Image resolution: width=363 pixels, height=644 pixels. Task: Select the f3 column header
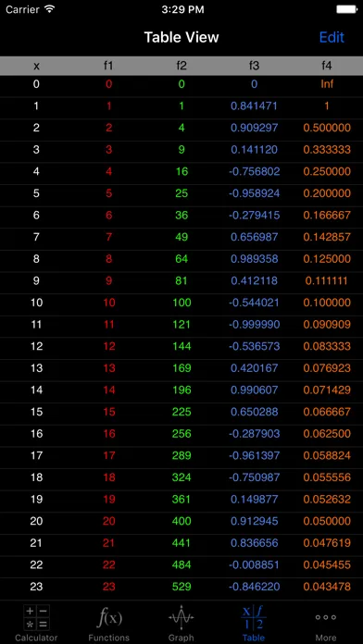point(254,66)
